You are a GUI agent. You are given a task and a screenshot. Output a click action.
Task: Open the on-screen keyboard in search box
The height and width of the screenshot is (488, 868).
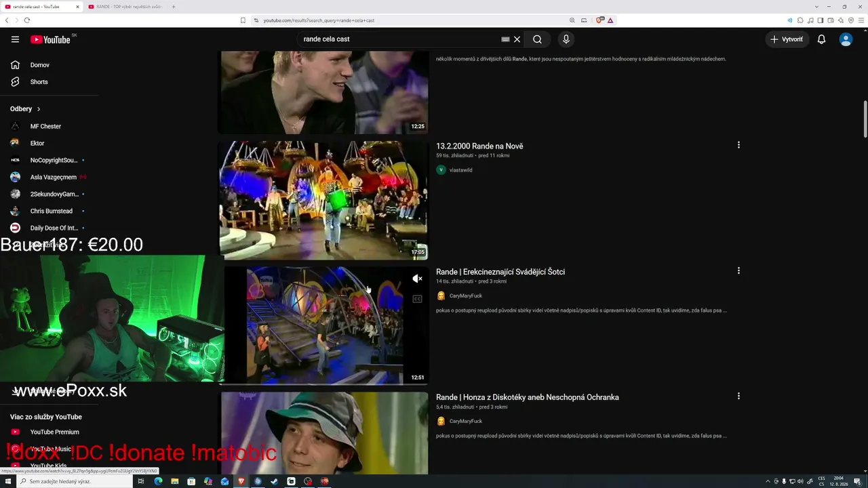(505, 39)
